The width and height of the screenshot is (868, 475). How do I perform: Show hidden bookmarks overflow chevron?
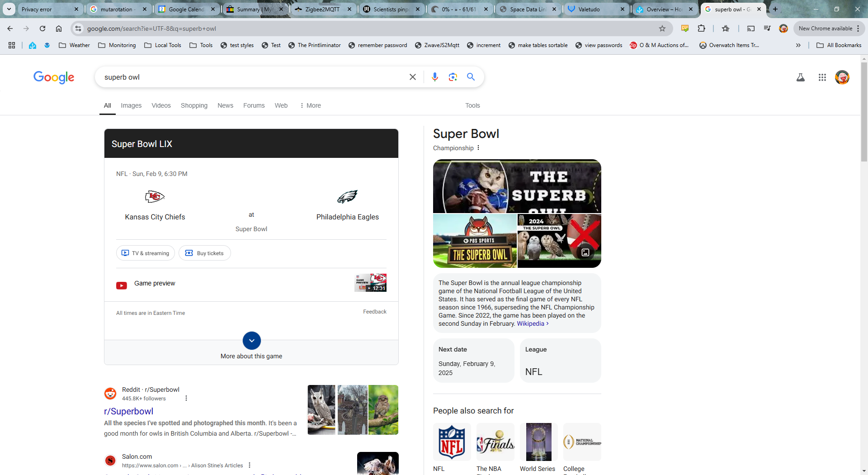[x=798, y=45]
